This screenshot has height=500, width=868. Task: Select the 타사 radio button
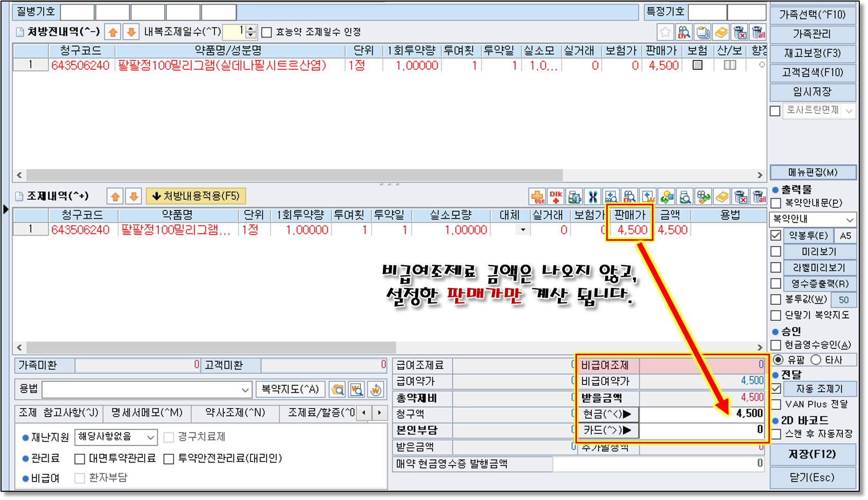click(x=816, y=360)
